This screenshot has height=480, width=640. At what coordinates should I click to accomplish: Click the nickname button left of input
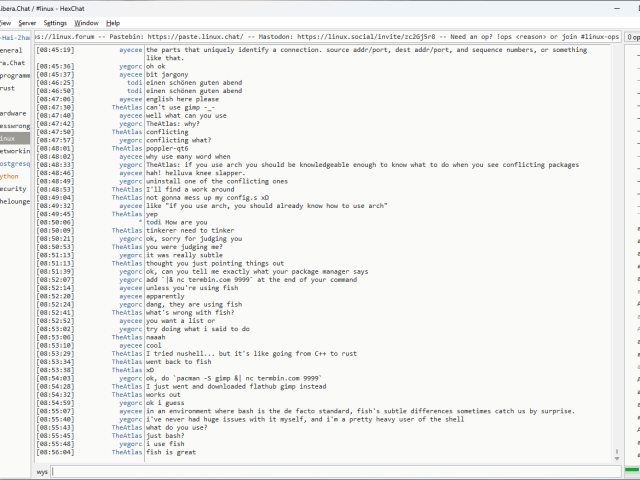click(42, 470)
